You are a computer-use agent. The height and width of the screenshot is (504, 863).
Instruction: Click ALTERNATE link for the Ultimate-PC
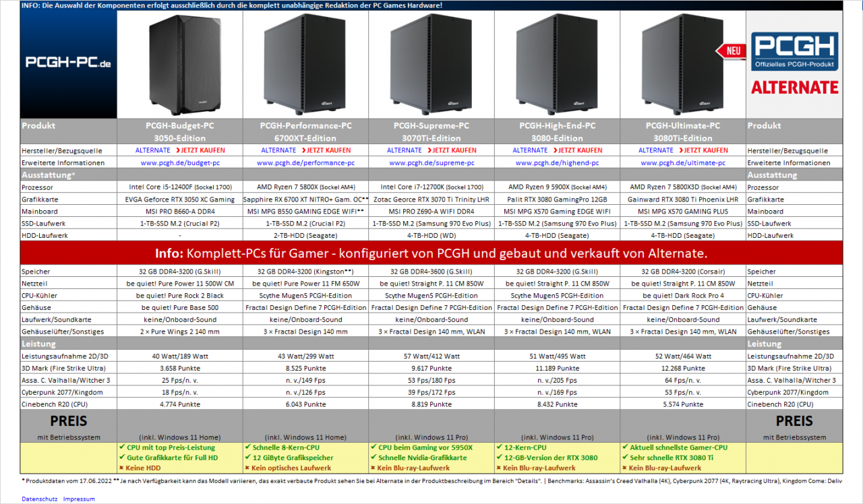(x=656, y=150)
